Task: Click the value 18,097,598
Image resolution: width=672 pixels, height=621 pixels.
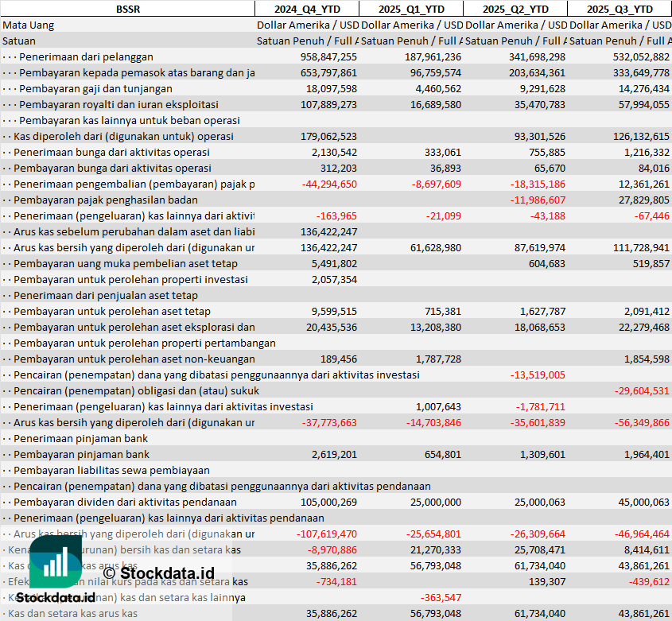Action: [332, 88]
